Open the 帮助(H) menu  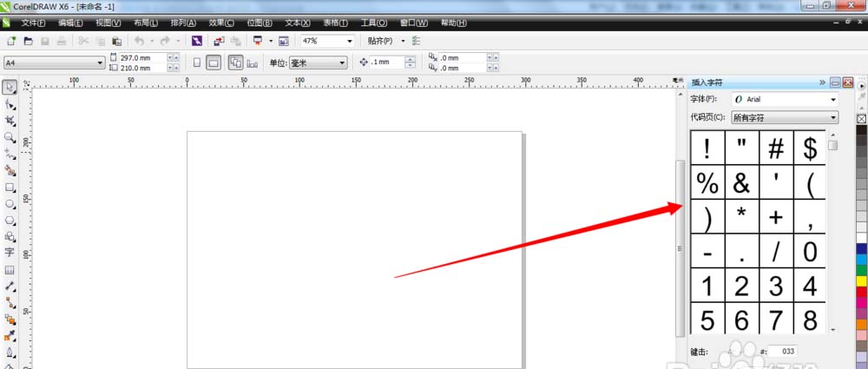453,23
